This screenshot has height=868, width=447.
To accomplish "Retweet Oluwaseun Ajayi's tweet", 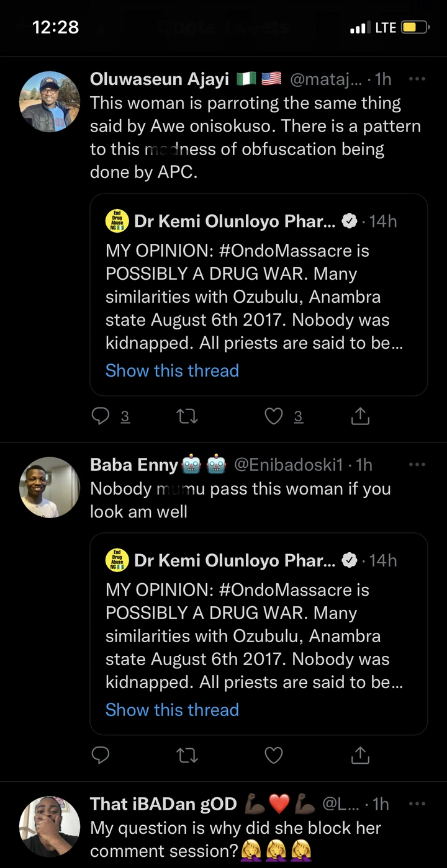I will pos(187,416).
